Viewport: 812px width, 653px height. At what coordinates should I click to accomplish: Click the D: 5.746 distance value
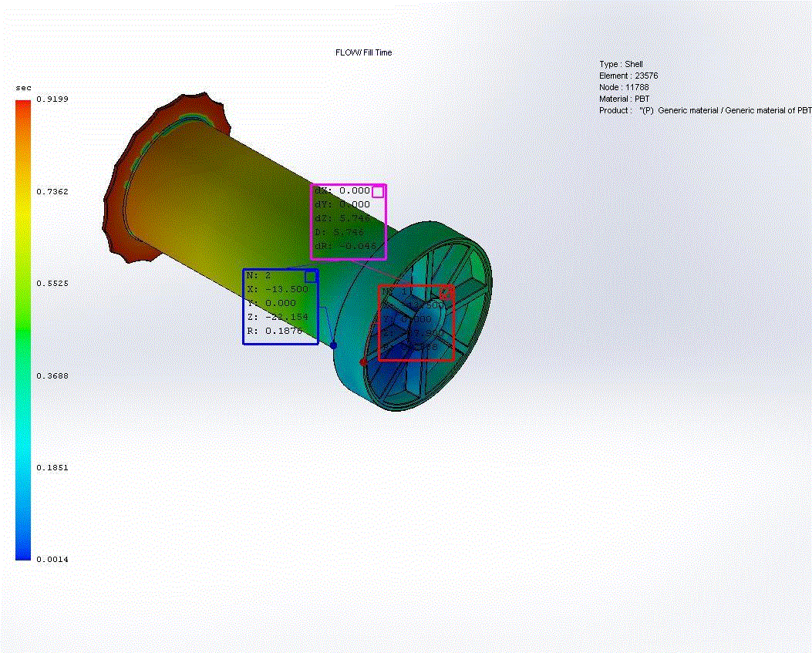point(339,232)
